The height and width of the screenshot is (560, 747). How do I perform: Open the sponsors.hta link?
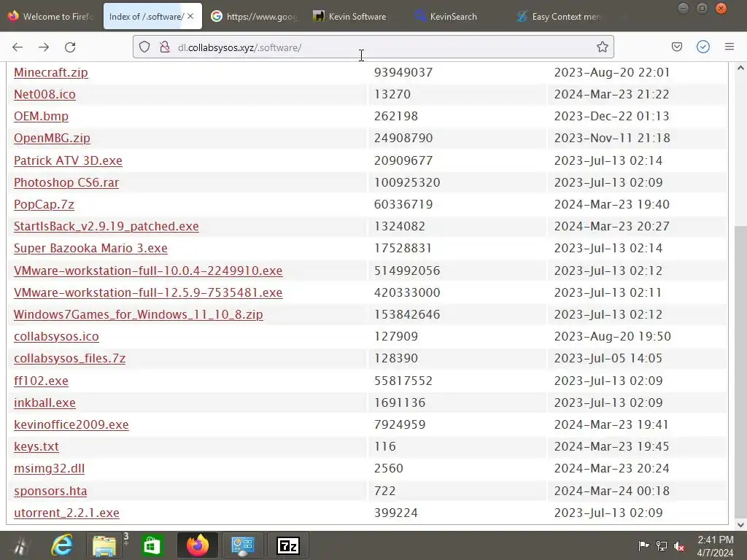pos(50,491)
